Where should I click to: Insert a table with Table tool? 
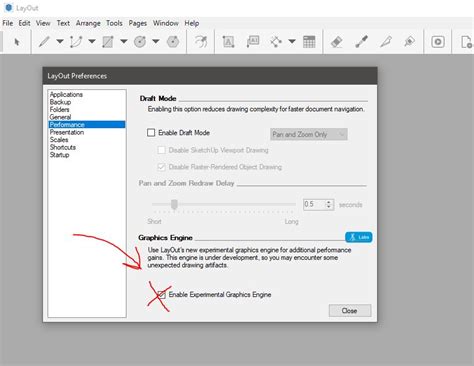coord(309,42)
